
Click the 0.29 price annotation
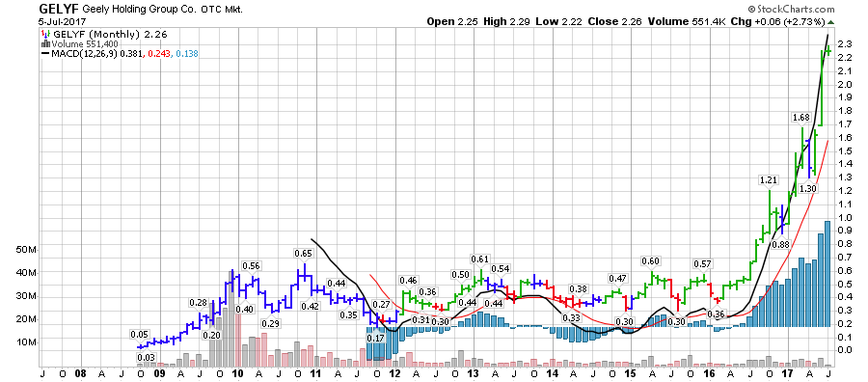[x=271, y=323]
